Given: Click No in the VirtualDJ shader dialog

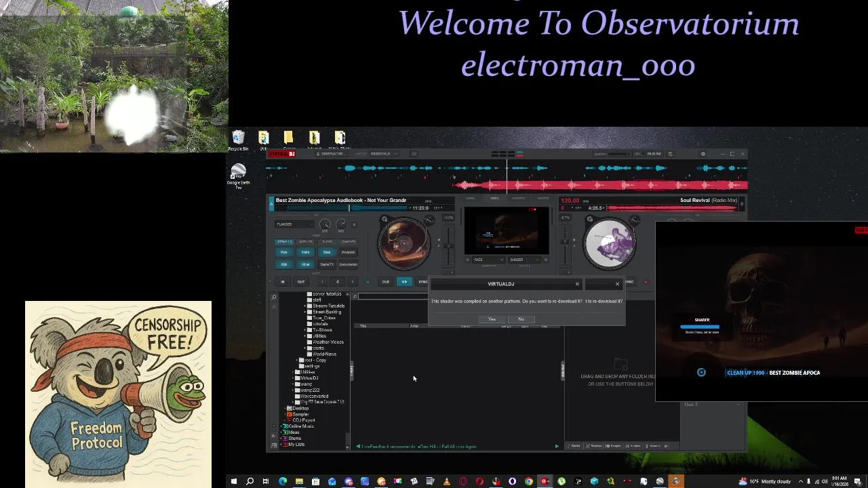Looking at the screenshot, I should click(x=521, y=319).
